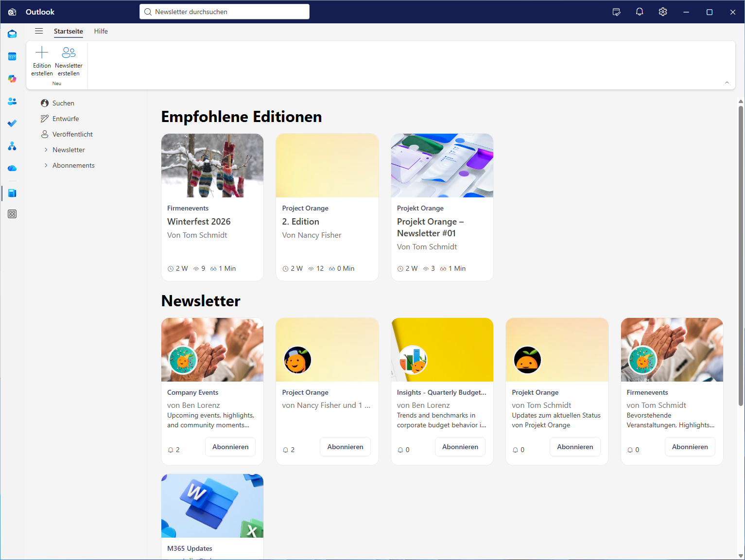The image size is (745, 560).
Task: Open the Calendar app in sidebar
Action: (x=12, y=56)
